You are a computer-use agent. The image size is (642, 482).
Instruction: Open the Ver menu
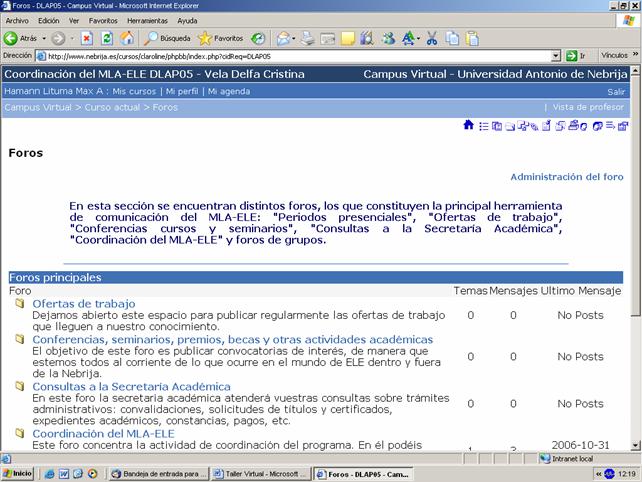coord(74,20)
